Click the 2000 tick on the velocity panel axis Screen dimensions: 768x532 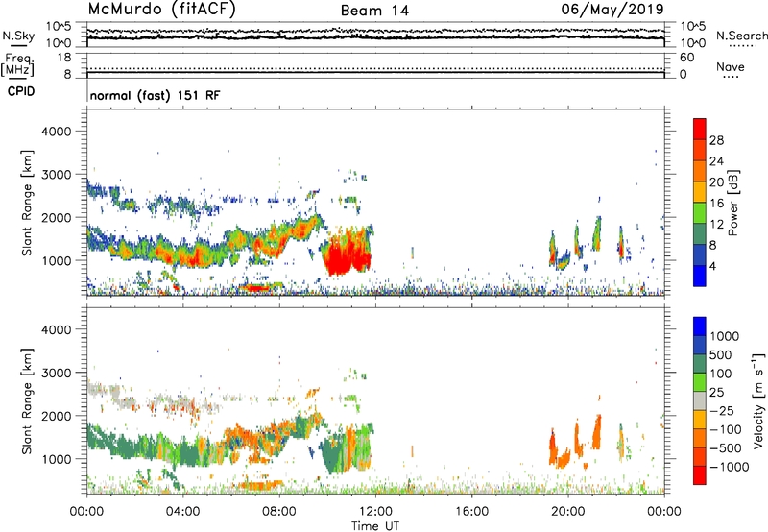[56, 416]
